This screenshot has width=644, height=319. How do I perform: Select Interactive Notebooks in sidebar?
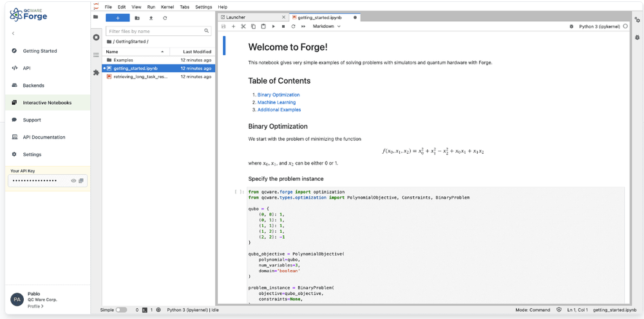(x=48, y=102)
